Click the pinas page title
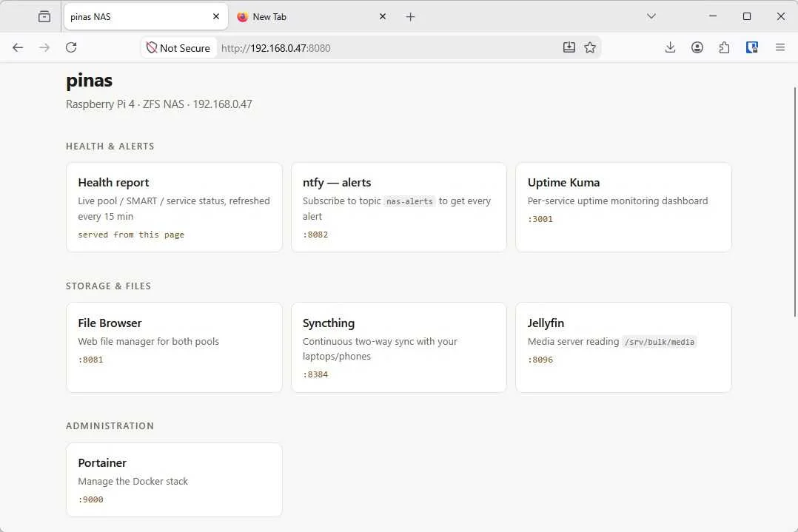Screen dimensions: 798x532 click(x=89, y=81)
